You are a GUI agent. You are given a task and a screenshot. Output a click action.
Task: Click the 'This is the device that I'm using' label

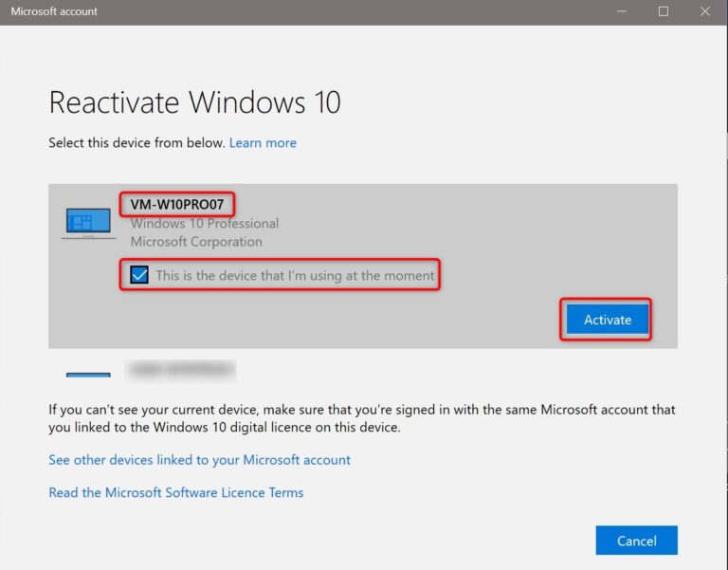pos(295,276)
